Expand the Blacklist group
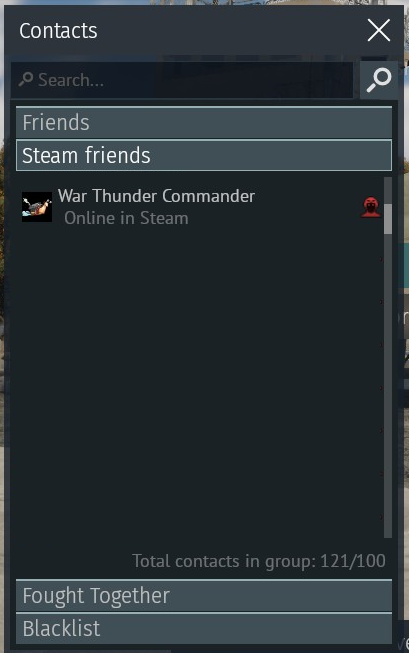Image resolution: width=409 pixels, height=653 pixels. click(204, 628)
